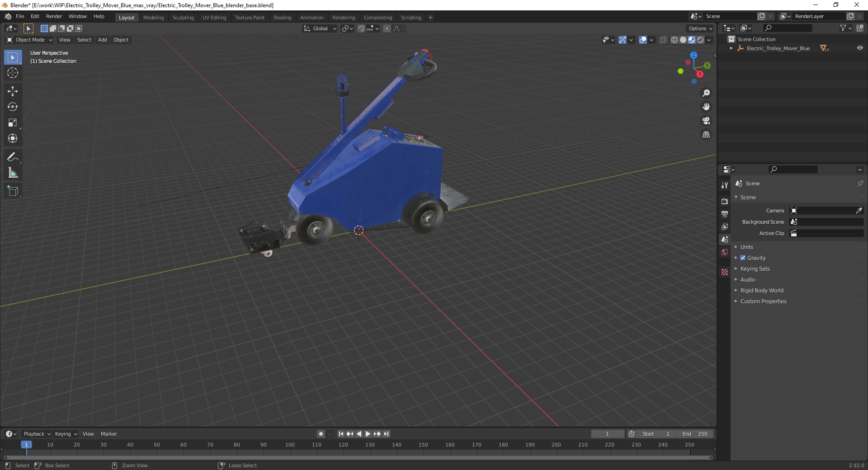The width and height of the screenshot is (868, 470).
Task: Open the Render menu
Action: [x=54, y=16]
